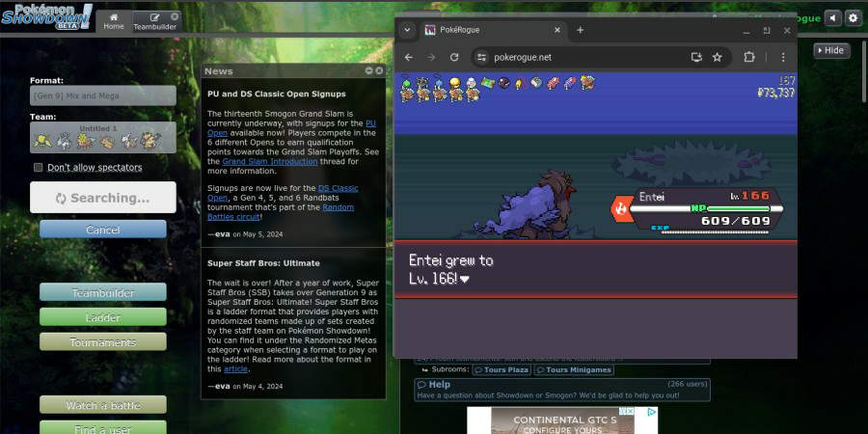
Task: Click the 609/609 HP value
Action: coord(736,221)
